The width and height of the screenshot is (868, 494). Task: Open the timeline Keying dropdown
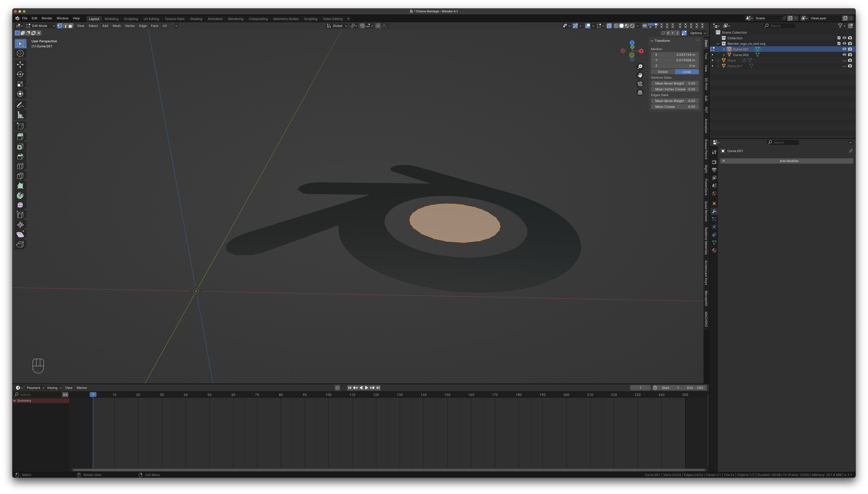[54, 388]
